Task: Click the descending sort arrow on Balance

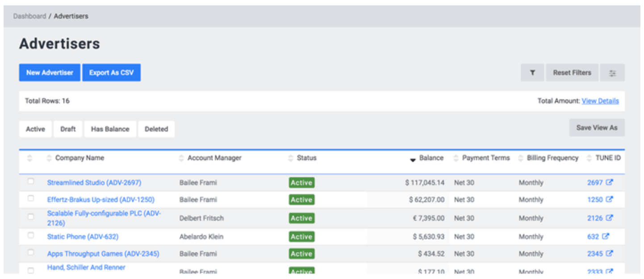Action: pos(412,158)
